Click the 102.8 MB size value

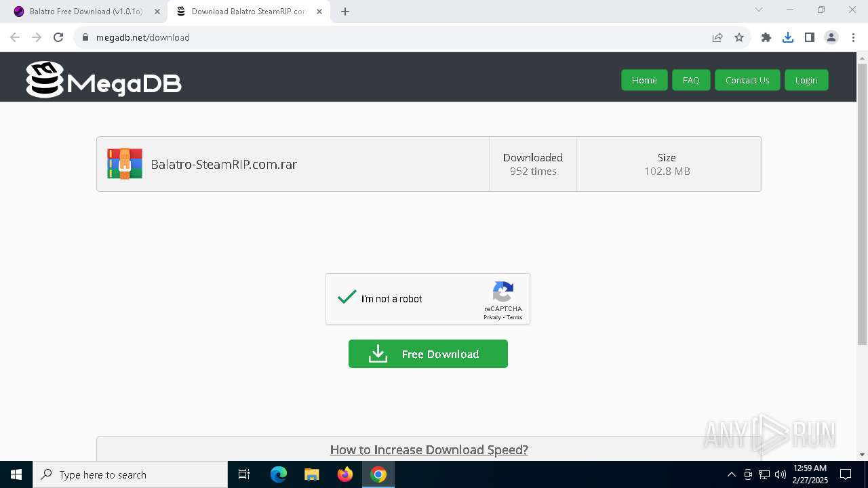click(x=667, y=171)
